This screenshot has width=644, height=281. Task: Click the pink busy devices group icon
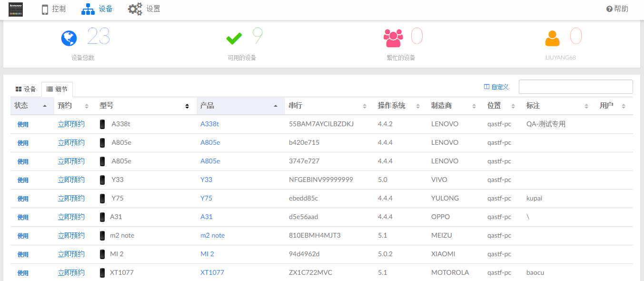[394, 38]
